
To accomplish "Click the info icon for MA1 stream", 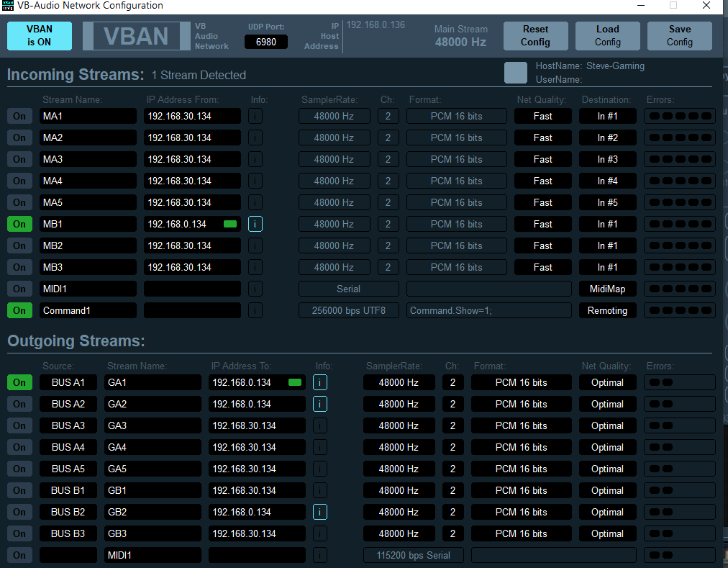I will pos(255,116).
